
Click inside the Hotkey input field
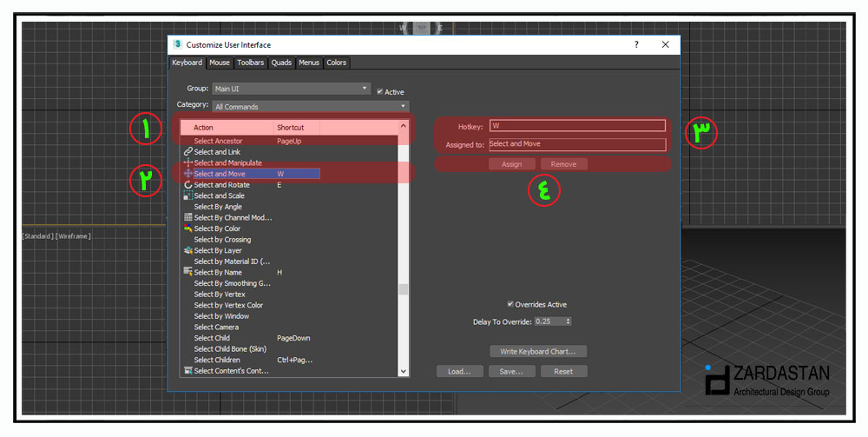(577, 126)
